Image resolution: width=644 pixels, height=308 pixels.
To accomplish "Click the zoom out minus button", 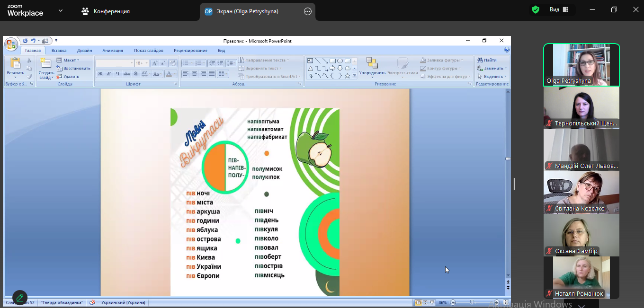I will [453, 302].
